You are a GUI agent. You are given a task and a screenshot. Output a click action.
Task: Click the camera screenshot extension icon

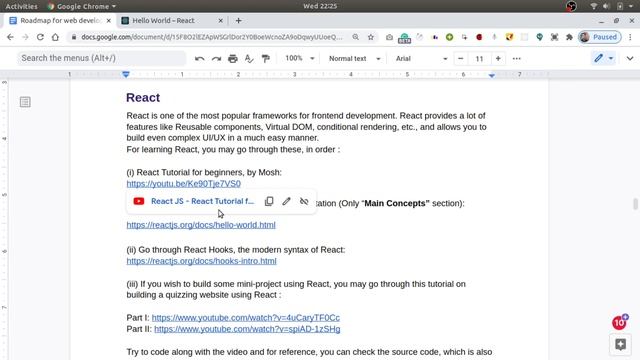pyautogui.click(x=389, y=37)
